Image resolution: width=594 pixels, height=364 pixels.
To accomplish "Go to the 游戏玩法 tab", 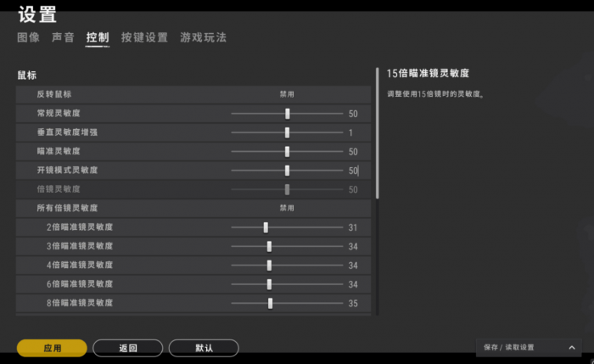I will [x=203, y=37].
